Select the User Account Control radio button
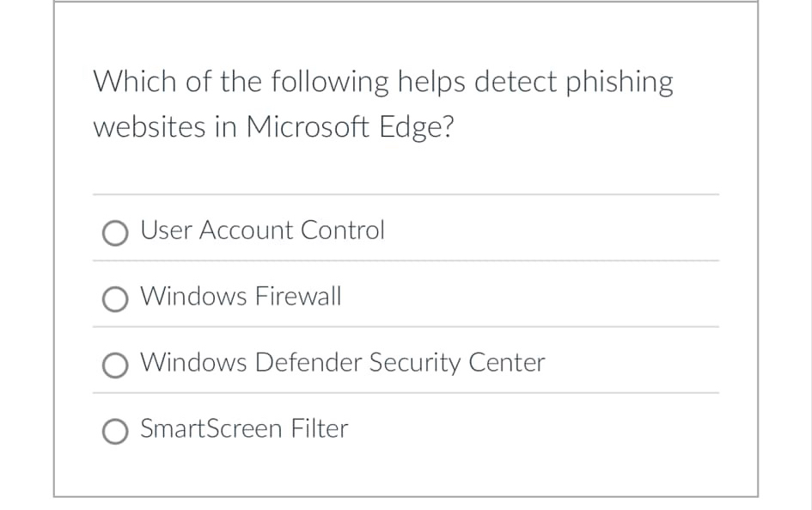The height and width of the screenshot is (510, 812). tap(115, 232)
